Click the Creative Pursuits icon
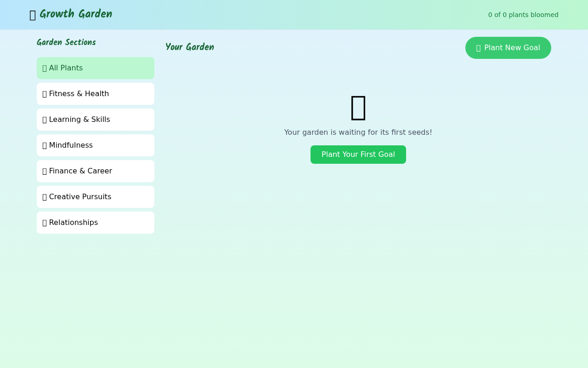 [x=45, y=196]
